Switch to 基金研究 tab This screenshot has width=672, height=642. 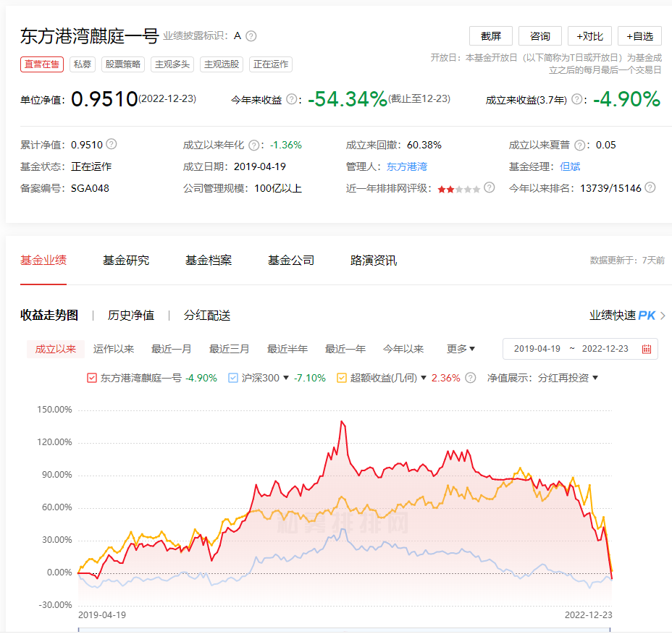pos(126,261)
